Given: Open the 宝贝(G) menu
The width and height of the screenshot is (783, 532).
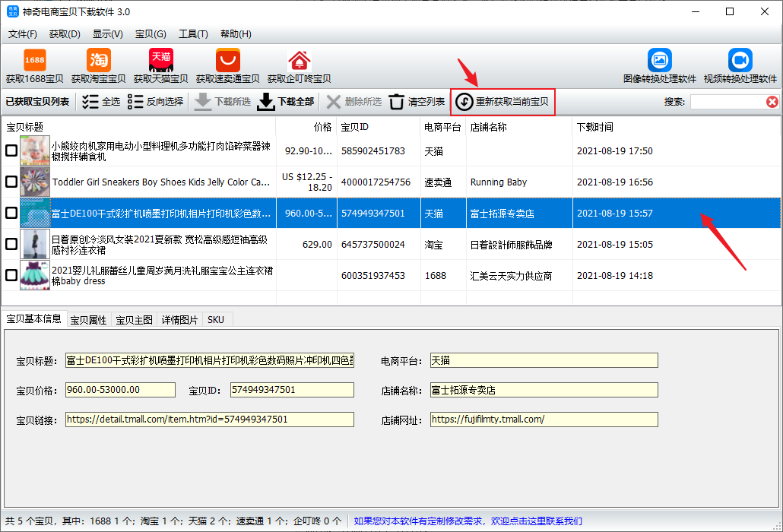Looking at the screenshot, I should click(x=151, y=34).
